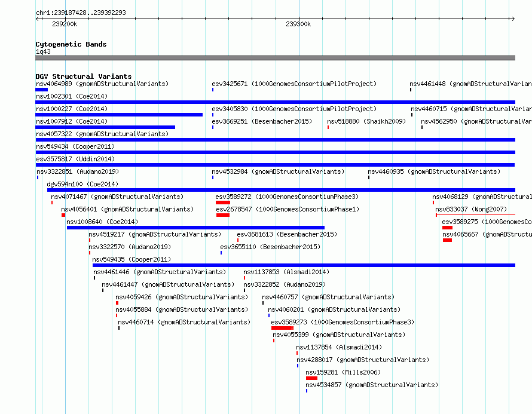The width and height of the screenshot is (532, 414).
Task: Open variant esv3405830 label
Action: (x=294, y=109)
